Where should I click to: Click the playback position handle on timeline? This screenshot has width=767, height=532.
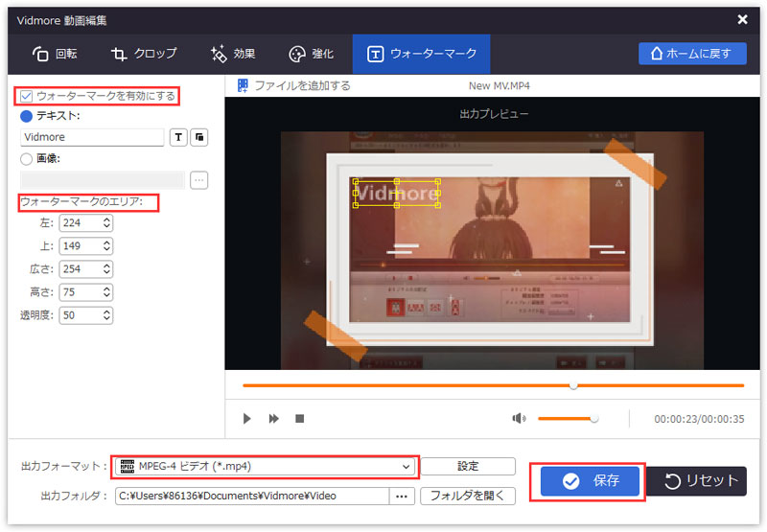click(x=573, y=385)
